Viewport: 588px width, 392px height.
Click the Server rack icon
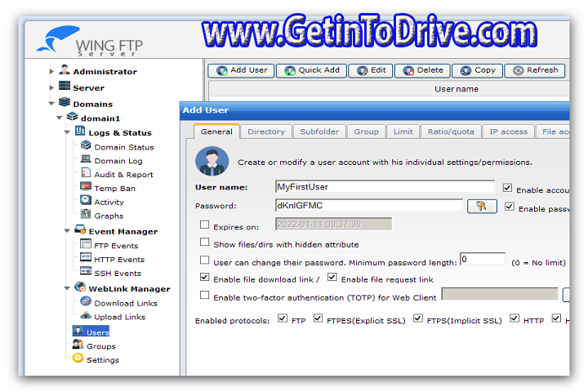[x=65, y=86]
